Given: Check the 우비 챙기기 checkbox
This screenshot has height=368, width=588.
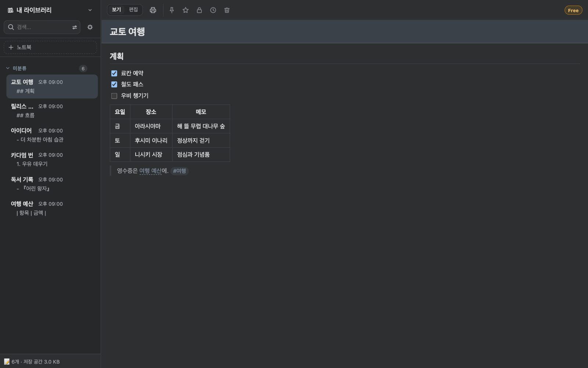Looking at the screenshot, I should pos(114,96).
